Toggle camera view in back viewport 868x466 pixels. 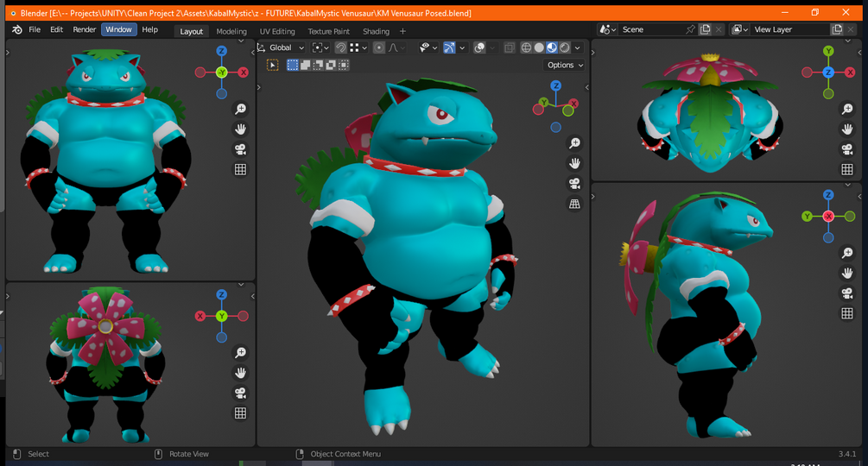pos(240,393)
